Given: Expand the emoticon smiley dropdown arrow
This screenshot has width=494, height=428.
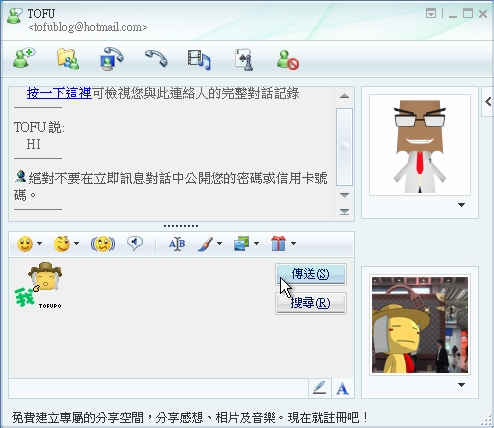Looking at the screenshot, I should coord(39,244).
